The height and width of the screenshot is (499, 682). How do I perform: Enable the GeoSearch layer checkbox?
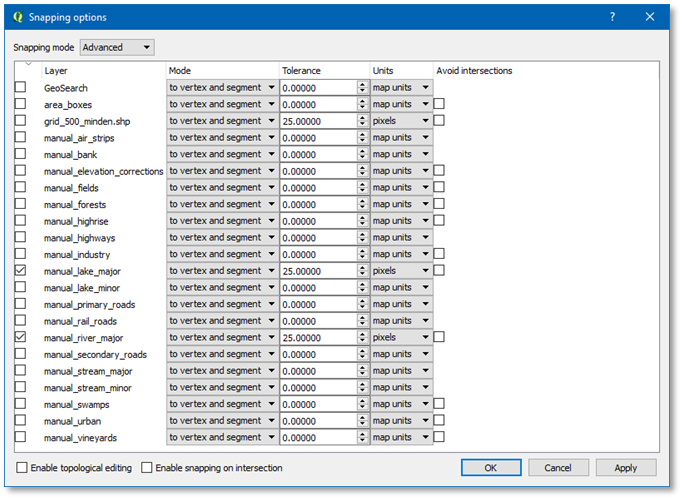[x=21, y=88]
